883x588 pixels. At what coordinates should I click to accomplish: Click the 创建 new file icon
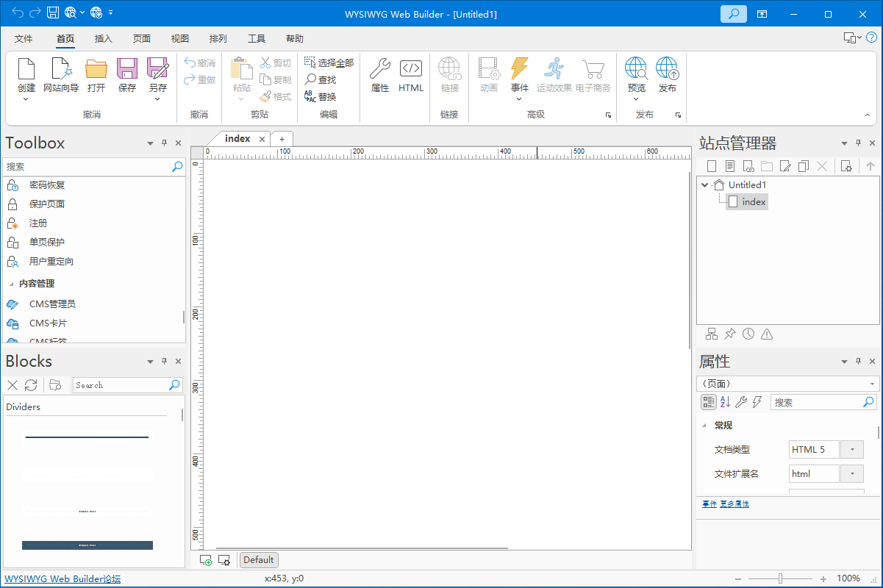pyautogui.click(x=26, y=68)
